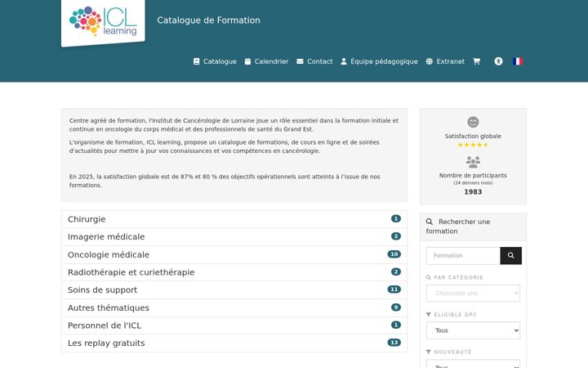Viewport: 588px width, 368px height.
Task: Click the count badge 13 for replay gratuits
Action: point(394,343)
